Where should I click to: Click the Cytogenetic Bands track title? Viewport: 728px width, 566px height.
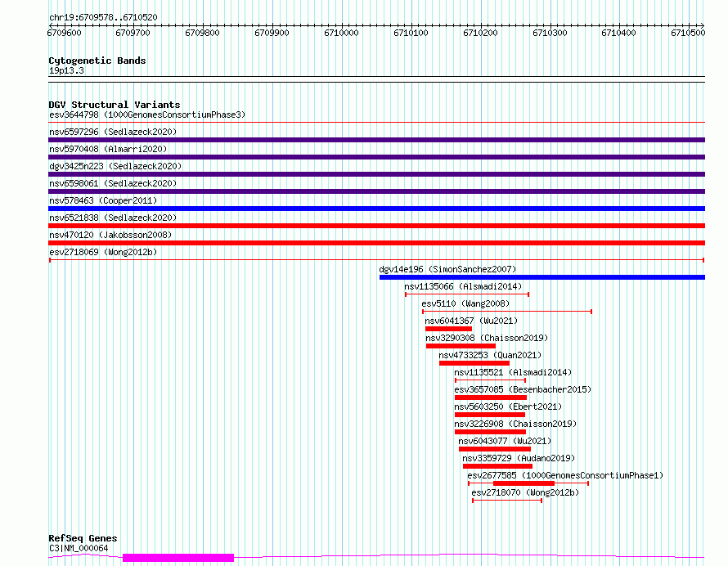coord(97,61)
